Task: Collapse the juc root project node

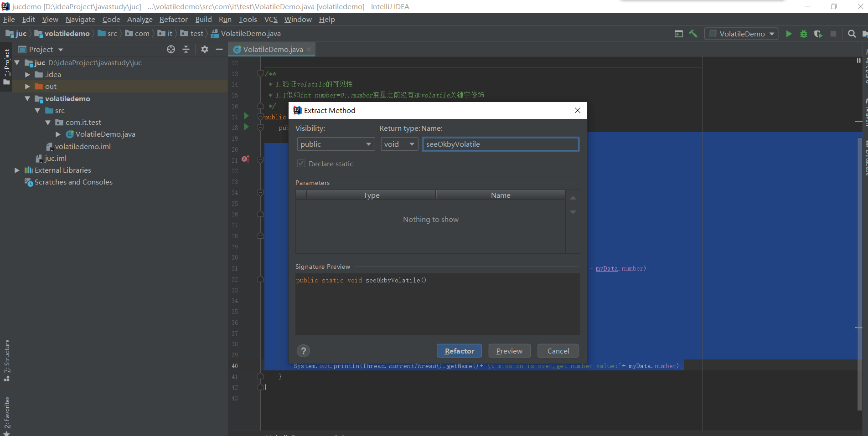Action: (x=17, y=62)
